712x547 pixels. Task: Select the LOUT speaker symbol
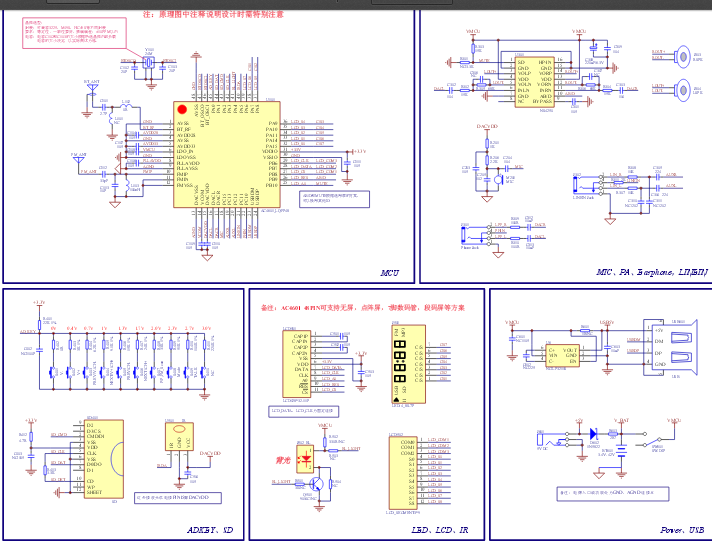point(682,90)
